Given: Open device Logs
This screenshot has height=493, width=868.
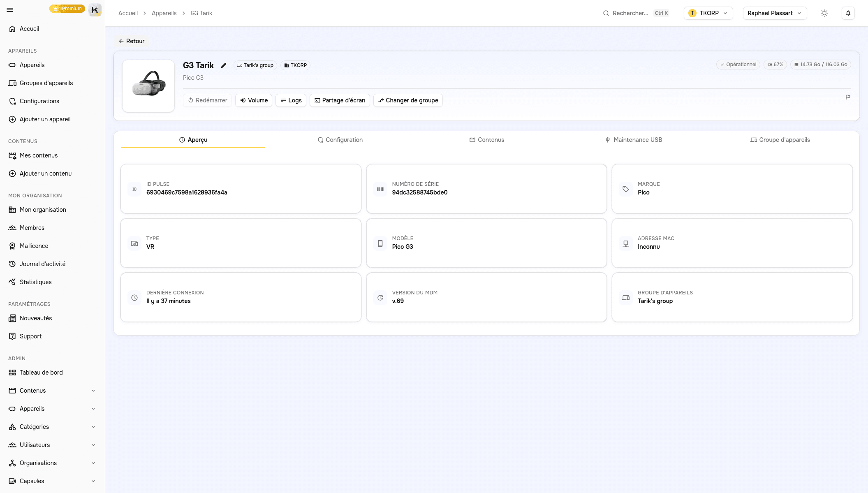Looking at the screenshot, I should tap(291, 100).
